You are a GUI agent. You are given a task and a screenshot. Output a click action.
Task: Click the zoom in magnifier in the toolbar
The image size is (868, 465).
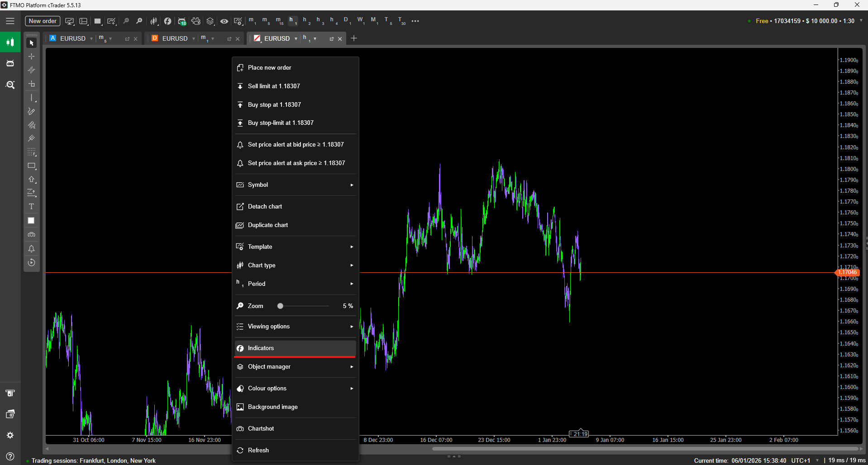[139, 21]
